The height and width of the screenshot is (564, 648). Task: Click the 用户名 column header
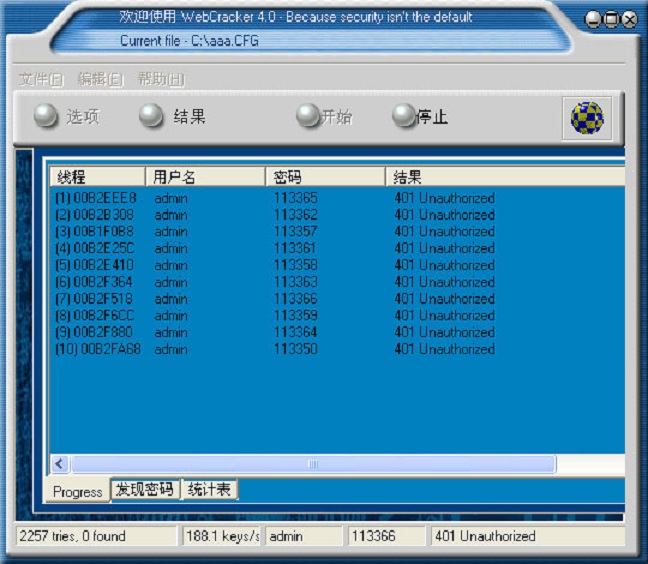click(x=205, y=177)
